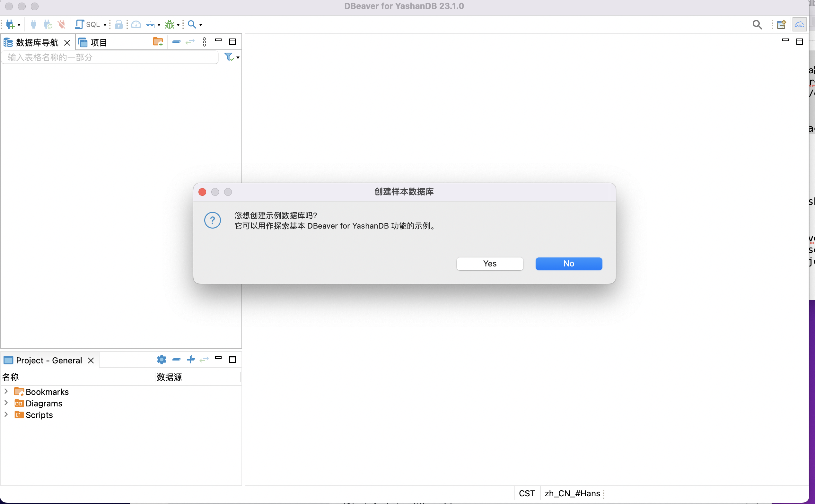The width and height of the screenshot is (815, 504).
Task: Collapse all in Project panel
Action: [x=176, y=359]
